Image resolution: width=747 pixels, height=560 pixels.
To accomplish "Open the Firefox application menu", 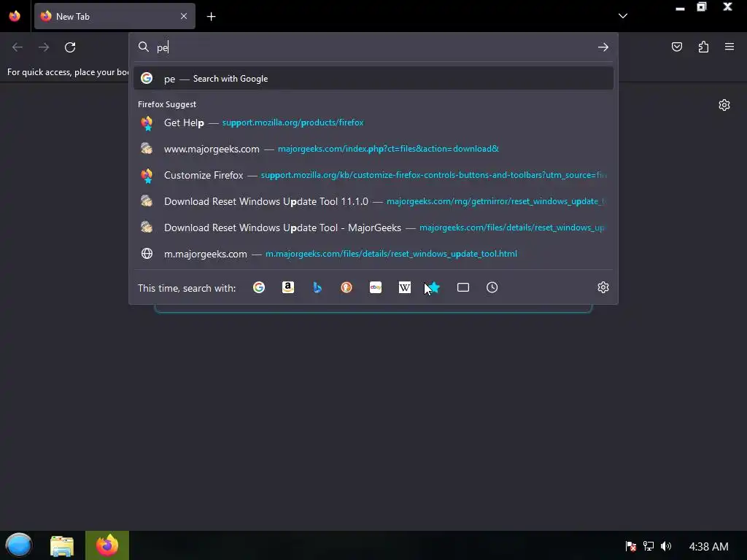I will pos(729,47).
